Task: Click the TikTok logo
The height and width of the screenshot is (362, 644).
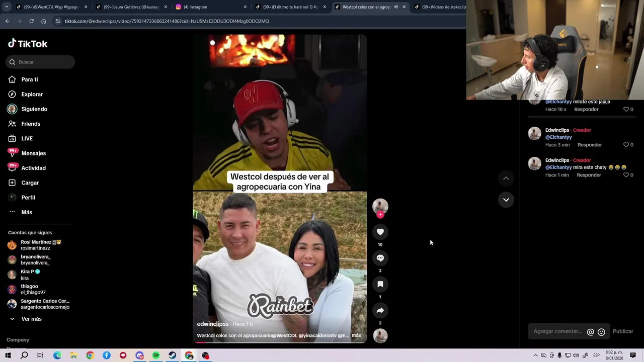Action: 28,44
